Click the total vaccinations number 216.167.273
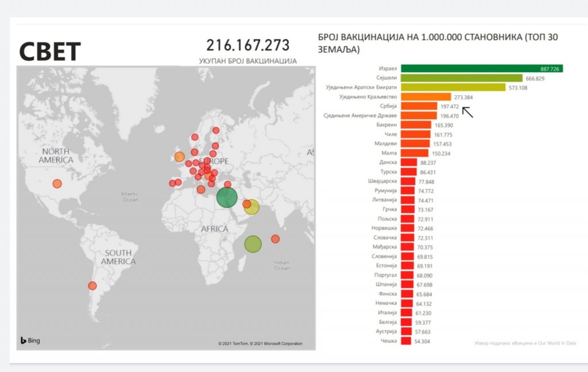 (247, 45)
